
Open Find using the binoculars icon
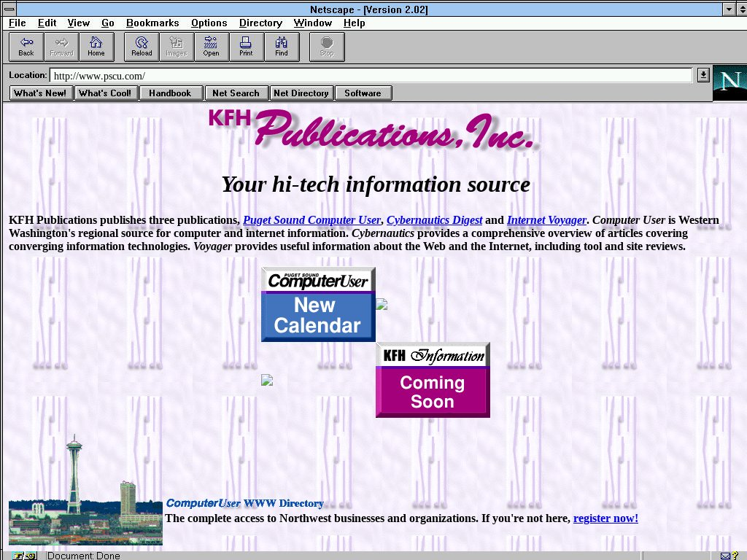point(281,47)
